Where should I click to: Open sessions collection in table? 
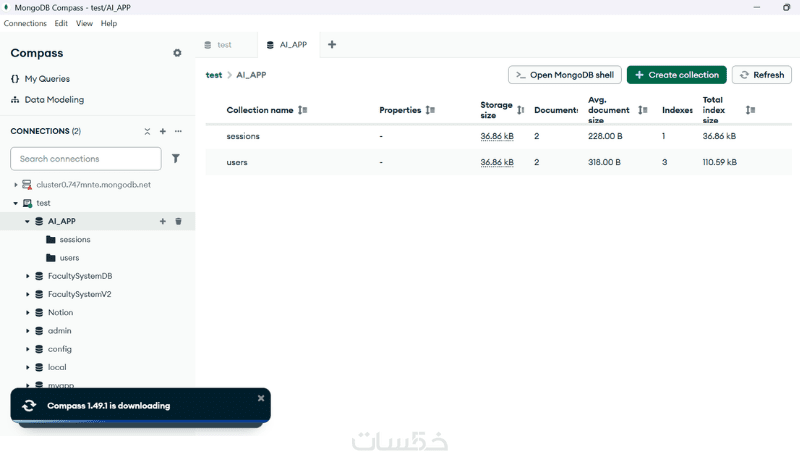243,136
